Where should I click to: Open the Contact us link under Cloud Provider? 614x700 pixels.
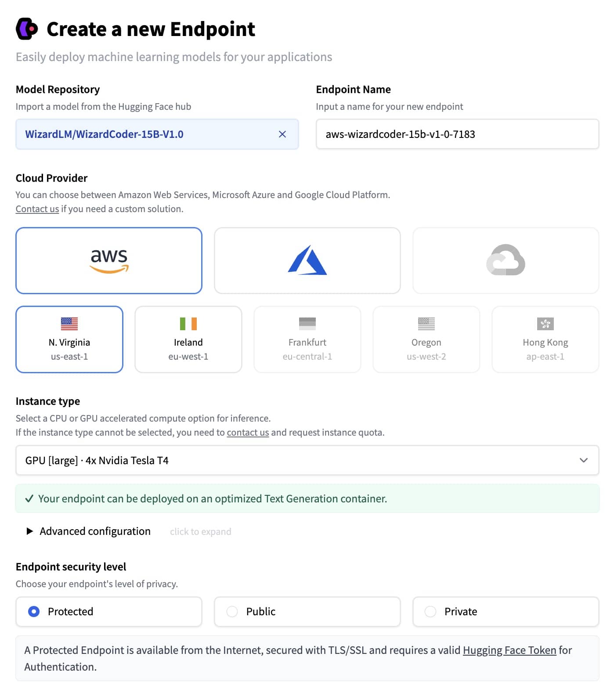pyautogui.click(x=37, y=209)
